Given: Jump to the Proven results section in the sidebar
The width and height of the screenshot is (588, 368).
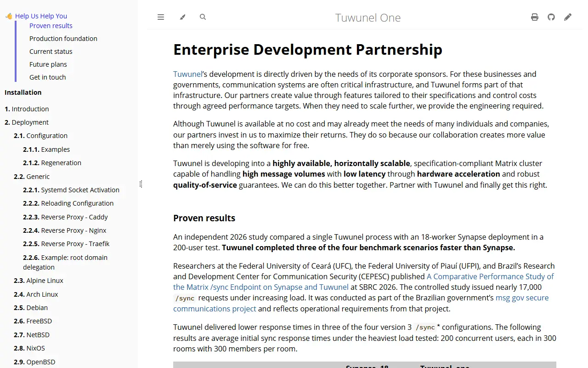Looking at the screenshot, I should pyautogui.click(x=51, y=26).
